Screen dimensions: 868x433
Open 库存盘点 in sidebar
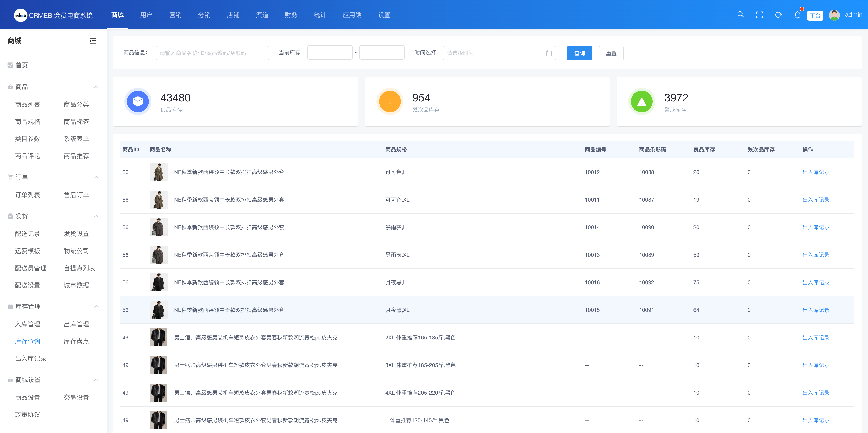76,341
